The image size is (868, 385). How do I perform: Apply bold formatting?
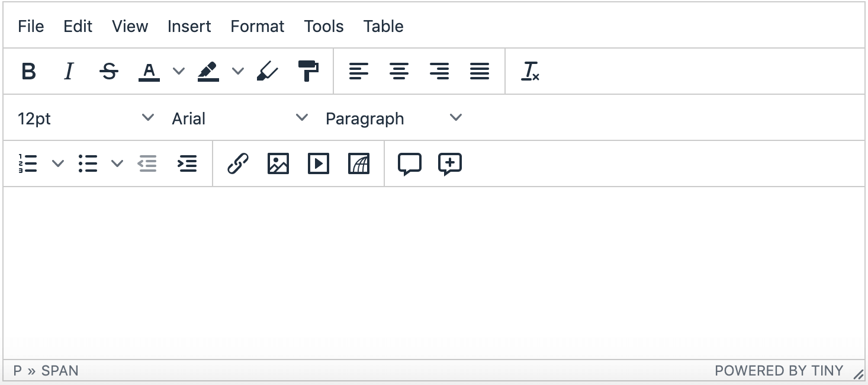(x=28, y=71)
